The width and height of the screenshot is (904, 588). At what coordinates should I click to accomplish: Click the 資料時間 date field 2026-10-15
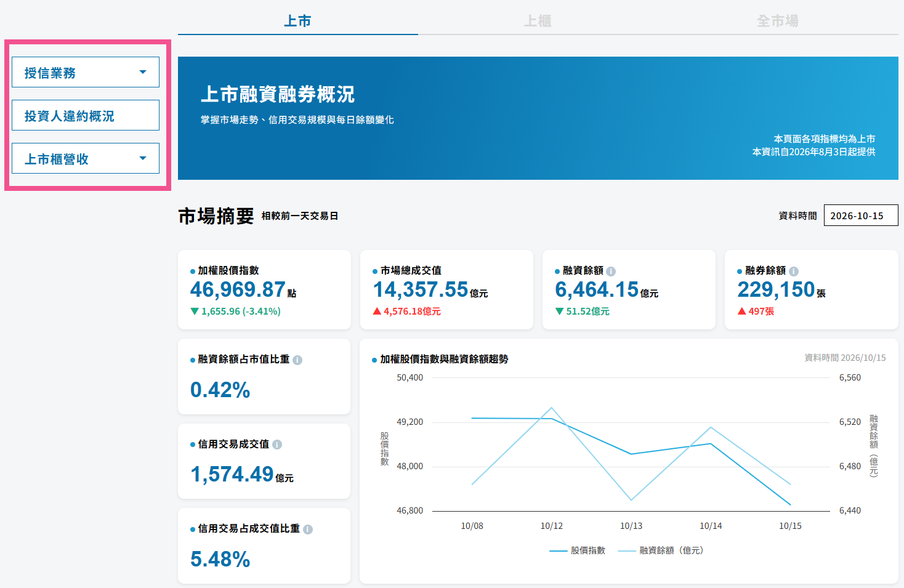(x=861, y=215)
